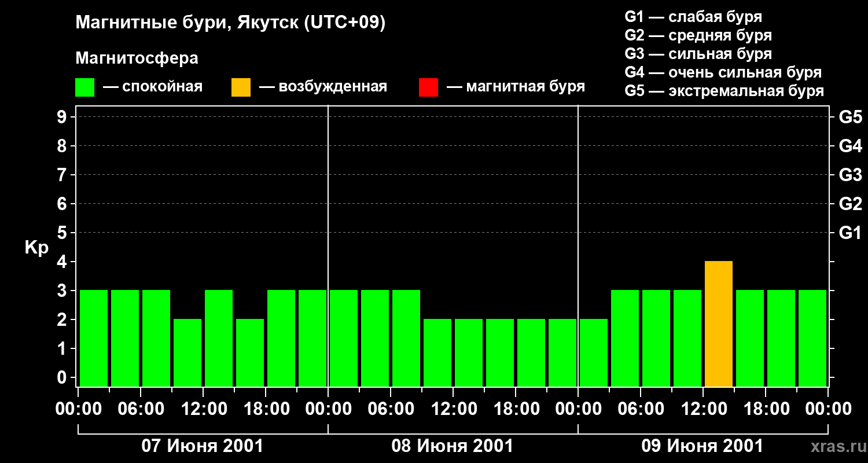Image resolution: width=868 pixels, height=463 pixels.
Task: Select the 12:00–15:00 bar on 07 Июня
Action: (219, 338)
